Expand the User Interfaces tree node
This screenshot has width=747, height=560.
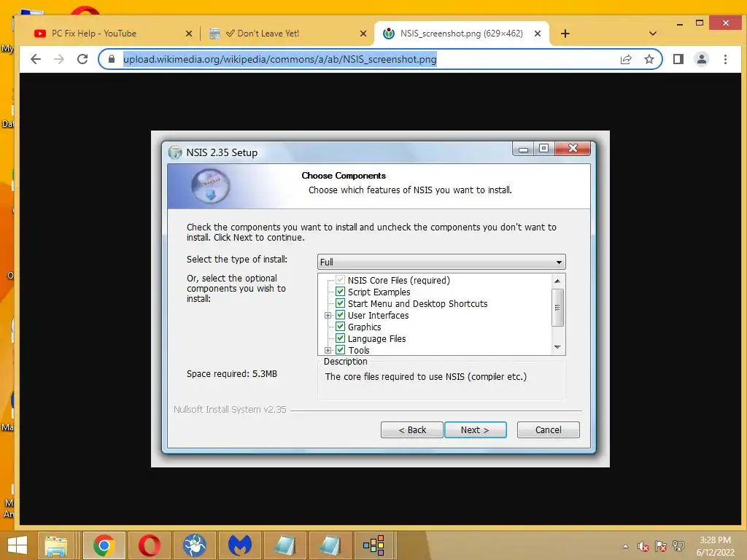point(328,315)
